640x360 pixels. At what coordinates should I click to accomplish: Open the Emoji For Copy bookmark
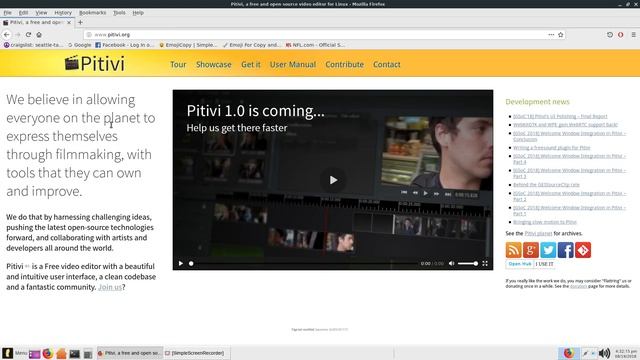[252, 45]
